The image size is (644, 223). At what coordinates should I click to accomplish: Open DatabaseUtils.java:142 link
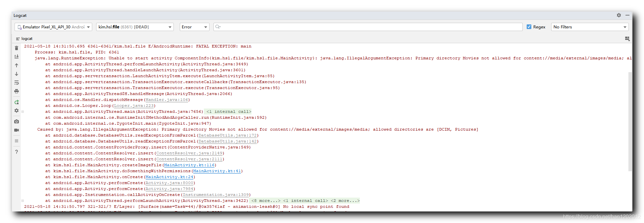[x=228, y=141]
